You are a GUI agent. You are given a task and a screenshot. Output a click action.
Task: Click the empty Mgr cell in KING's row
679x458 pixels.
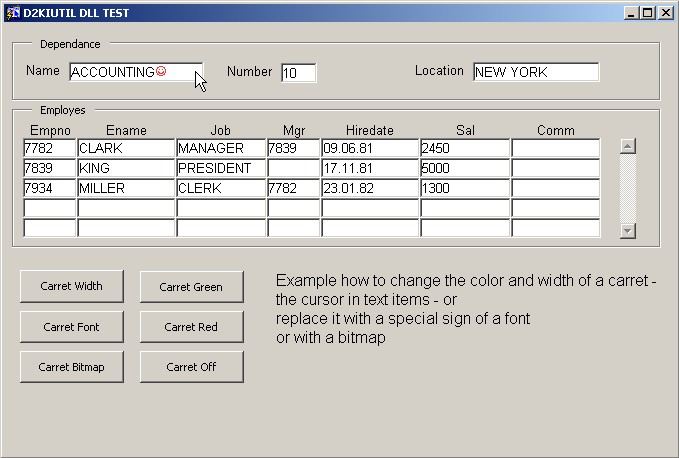[294, 168]
